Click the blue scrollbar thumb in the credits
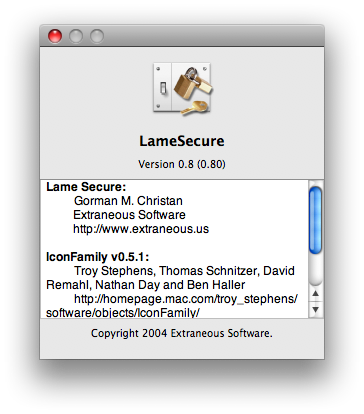 (315, 220)
